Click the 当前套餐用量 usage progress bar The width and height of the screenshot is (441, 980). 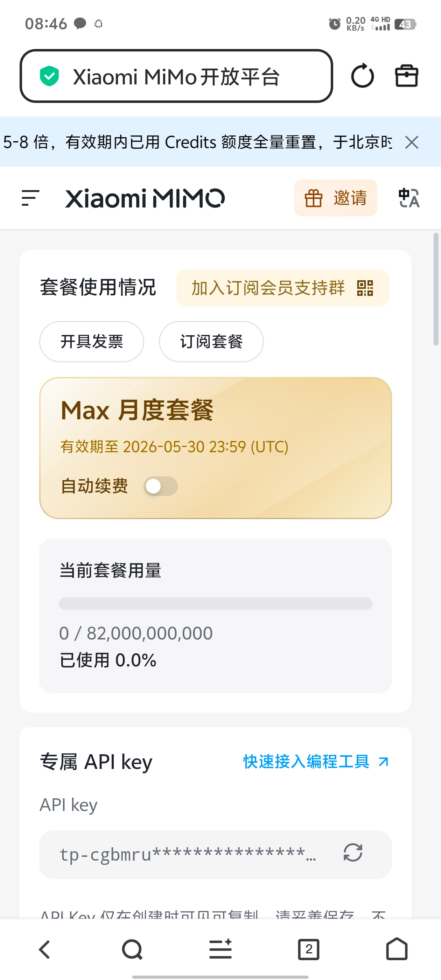[215, 603]
